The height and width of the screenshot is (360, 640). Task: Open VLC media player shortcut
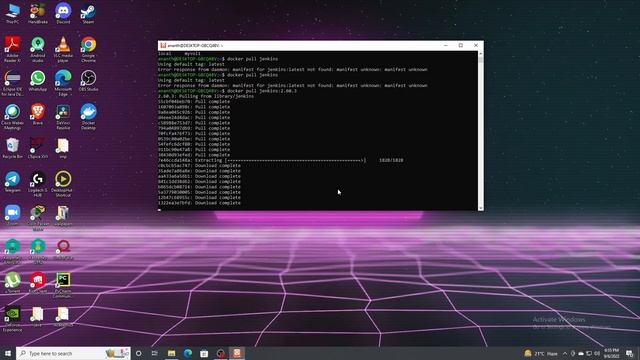pos(63,49)
